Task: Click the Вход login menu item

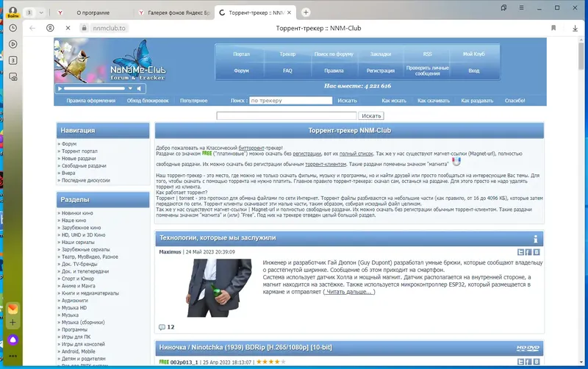Action: 473,71
